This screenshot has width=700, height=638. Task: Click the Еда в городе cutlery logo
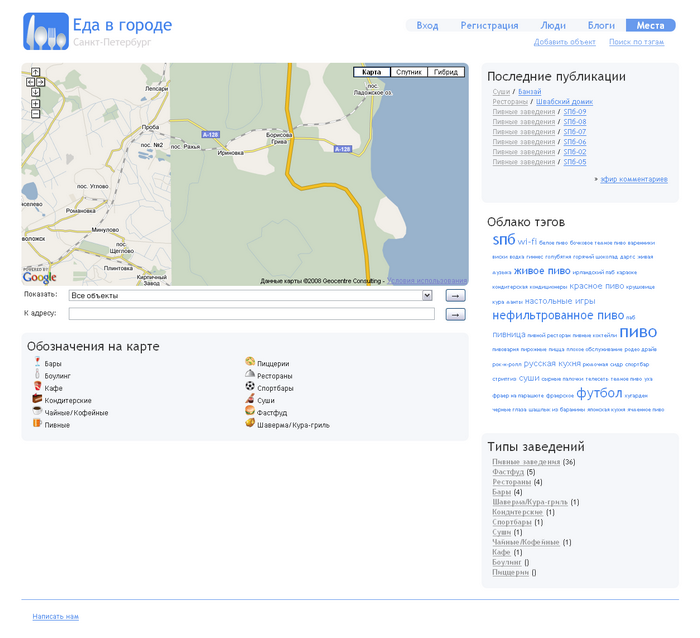point(46,32)
